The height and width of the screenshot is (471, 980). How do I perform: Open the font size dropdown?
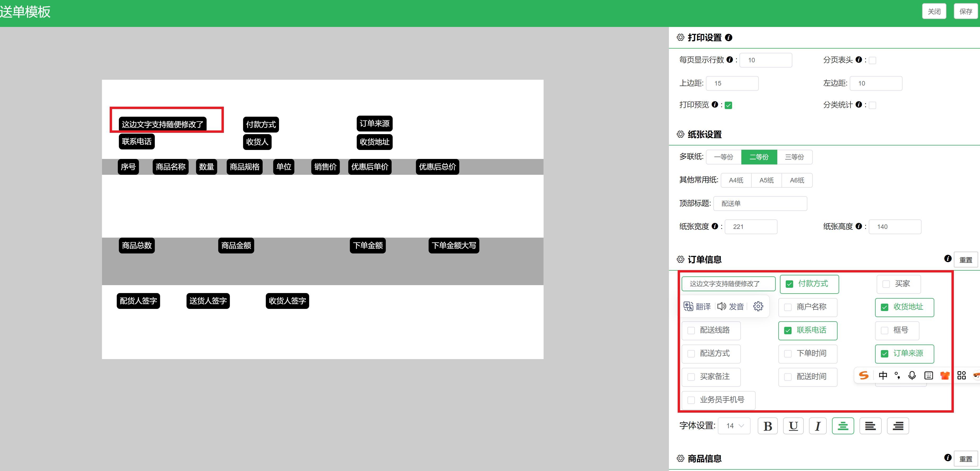pos(734,426)
